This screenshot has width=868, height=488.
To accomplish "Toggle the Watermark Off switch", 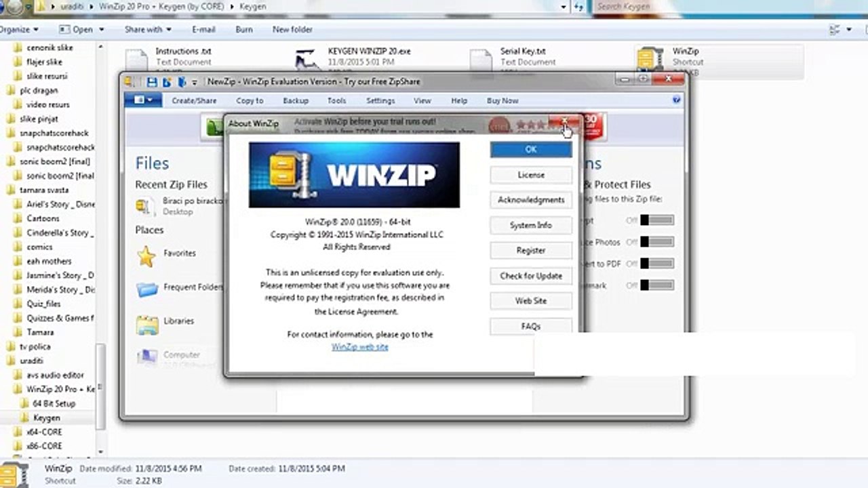I will tap(656, 285).
